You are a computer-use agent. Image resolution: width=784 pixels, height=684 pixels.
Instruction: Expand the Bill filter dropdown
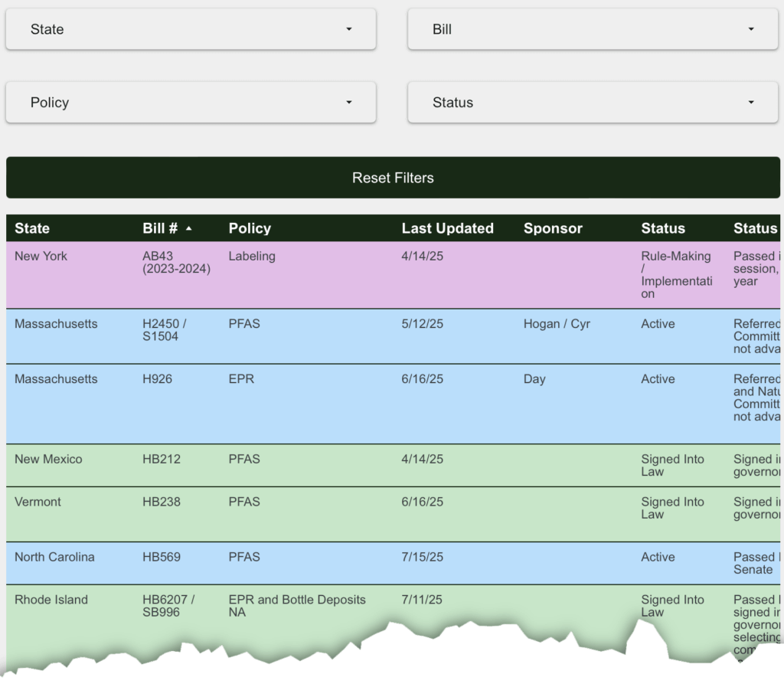[x=593, y=29]
